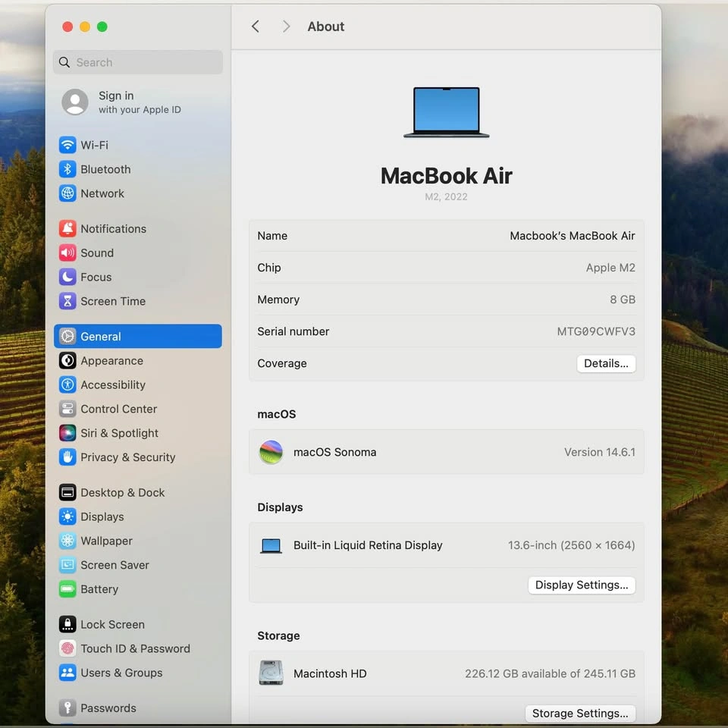Click the MacBook Air title heading
Screen dimensions: 728x728
[x=446, y=176]
